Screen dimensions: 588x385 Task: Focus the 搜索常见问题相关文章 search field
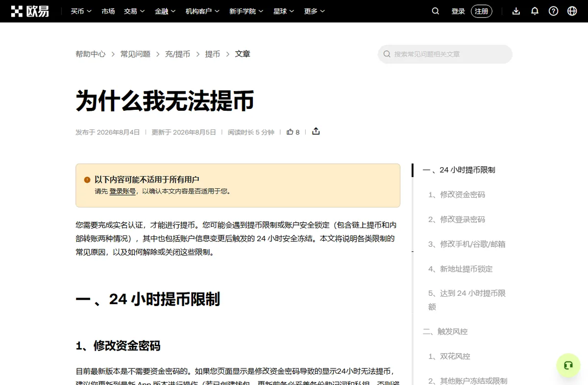445,54
